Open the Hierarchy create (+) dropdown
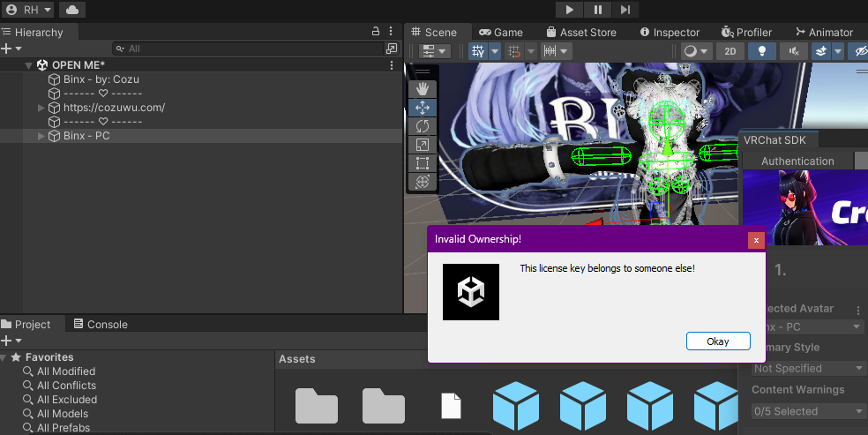The height and width of the screenshot is (435, 868). [11, 49]
